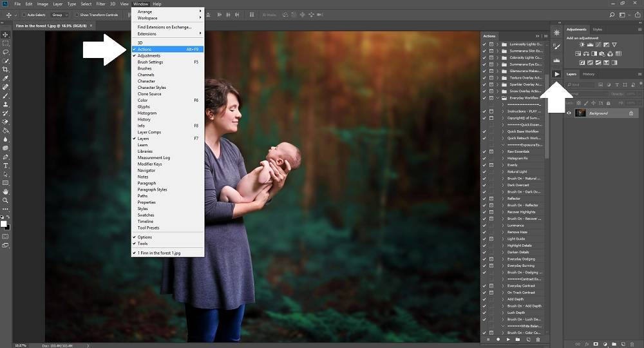Toggle checkmark for Luminosity Lights action set

click(x=484, y=44)
